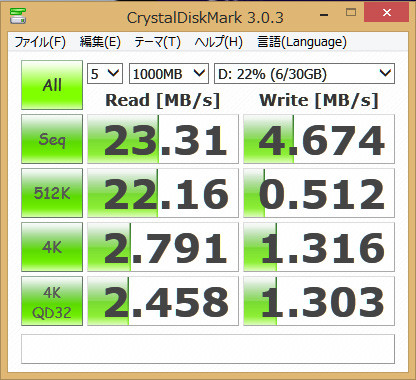
Task: Minimize the CrystalDiskMark window
Action: [x=324, y=14]
